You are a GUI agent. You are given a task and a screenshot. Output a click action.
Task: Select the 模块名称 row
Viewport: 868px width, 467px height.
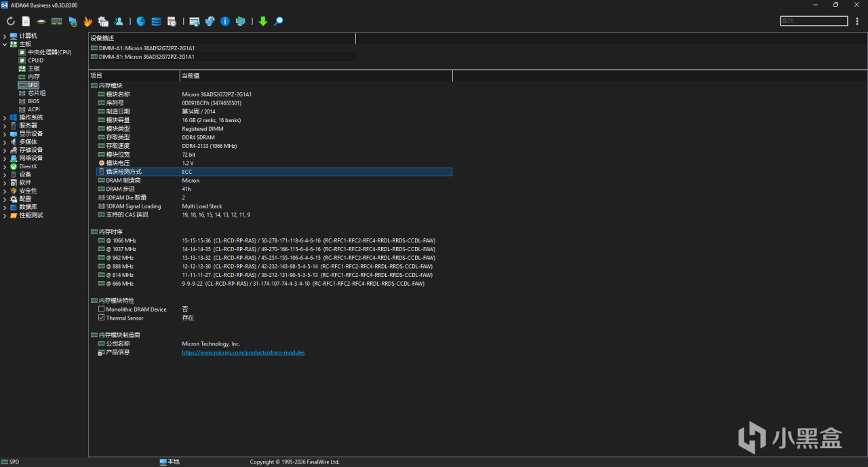[275, 94]
